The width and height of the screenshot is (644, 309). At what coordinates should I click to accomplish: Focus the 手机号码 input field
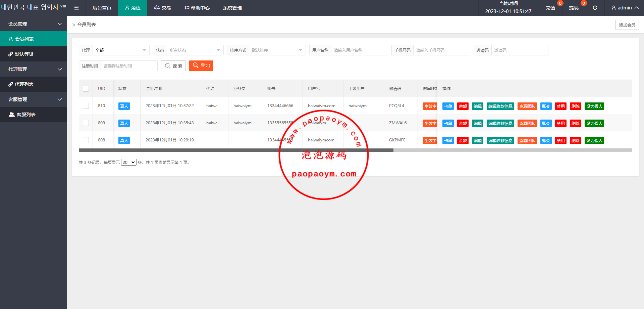[441, 50]
